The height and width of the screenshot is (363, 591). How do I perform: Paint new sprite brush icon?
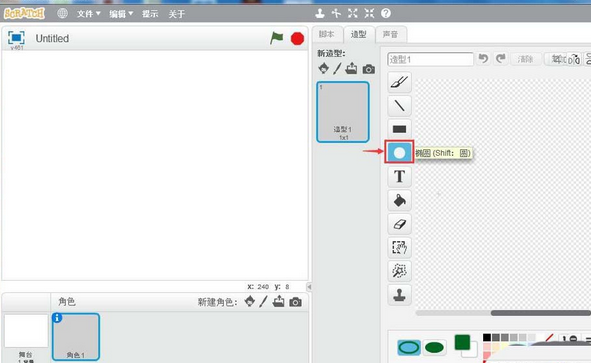[263, 302]
